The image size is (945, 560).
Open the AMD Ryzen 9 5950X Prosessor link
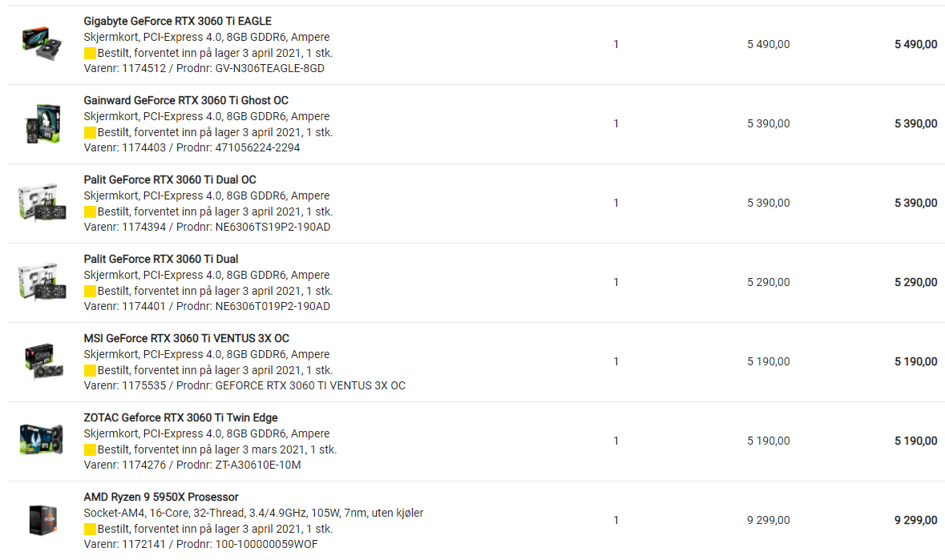click(x=161, y=498)
